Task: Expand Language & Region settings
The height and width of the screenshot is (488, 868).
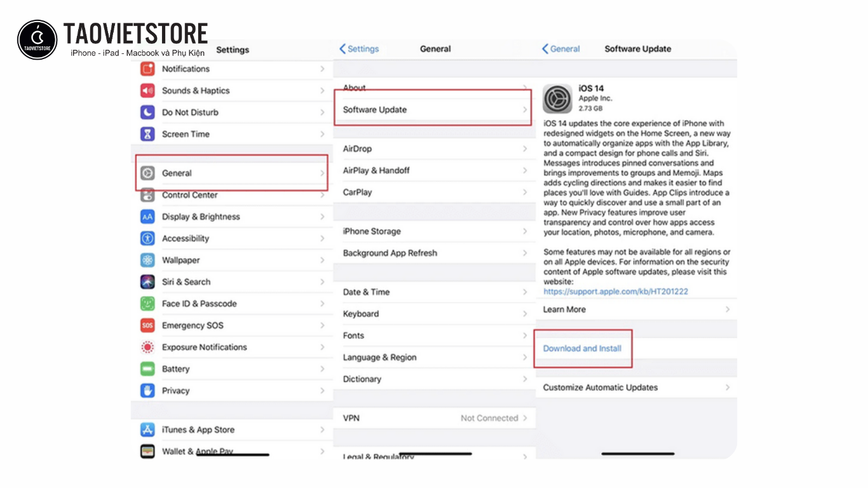Action: click(x=379, y=357)
